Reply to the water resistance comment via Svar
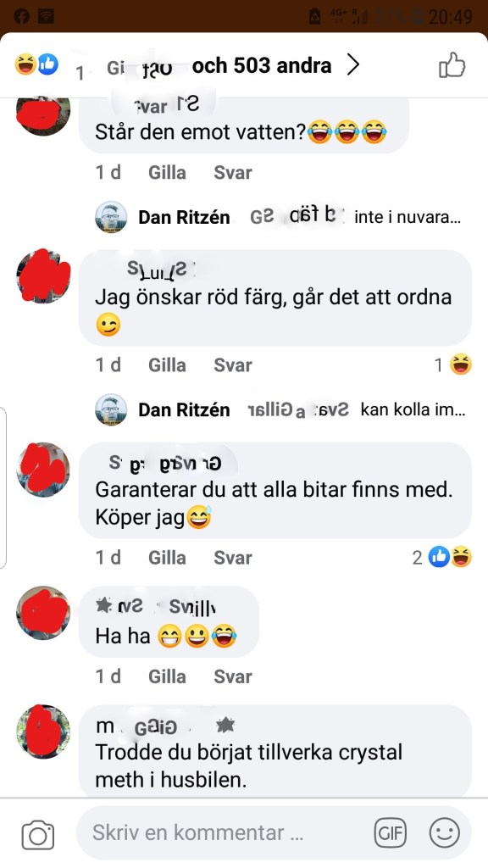 [x=233, y=173]
